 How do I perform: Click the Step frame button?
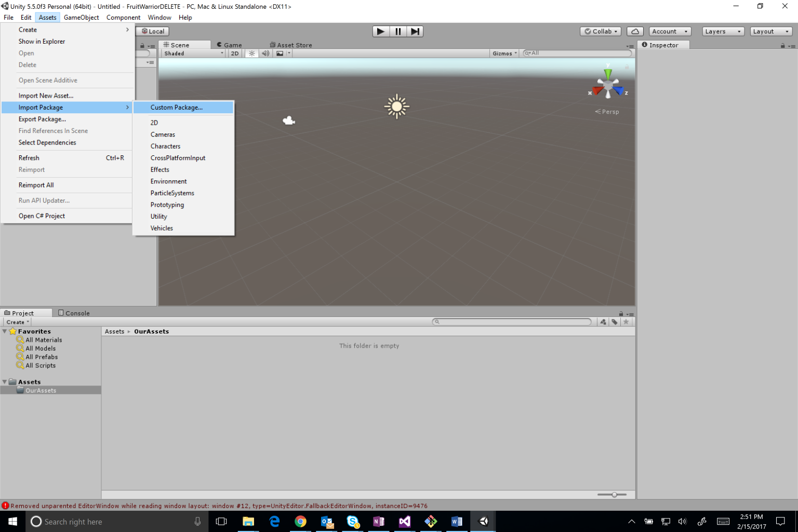(415, 31)
